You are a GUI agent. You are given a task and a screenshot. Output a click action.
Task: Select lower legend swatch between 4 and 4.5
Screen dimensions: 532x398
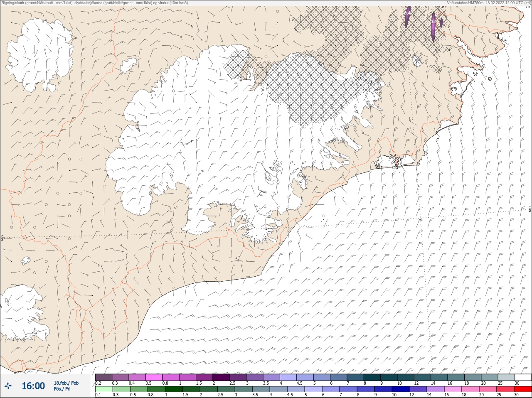coord(278,389)
